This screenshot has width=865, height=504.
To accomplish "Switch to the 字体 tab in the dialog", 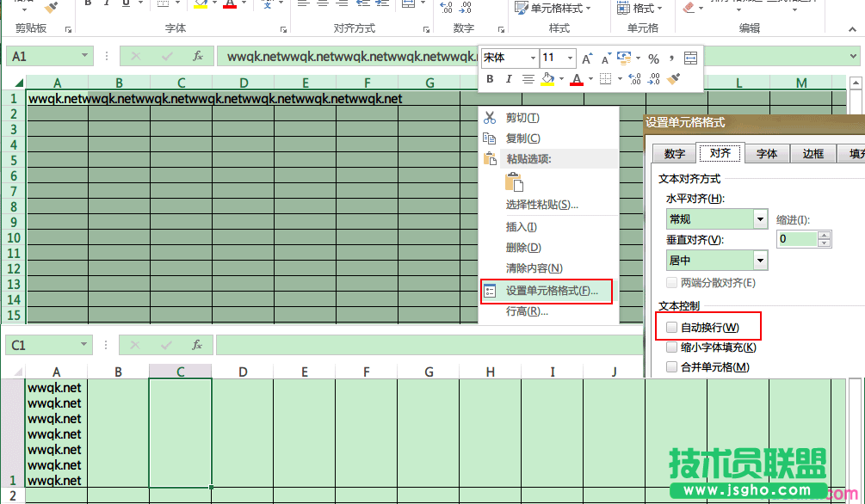I will coord(766,153).
